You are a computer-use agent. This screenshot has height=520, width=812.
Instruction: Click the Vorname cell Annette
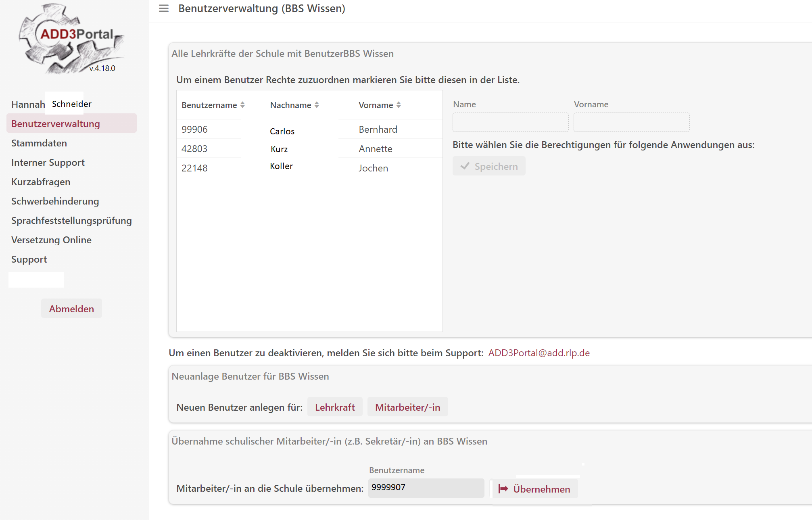[376, 148]
